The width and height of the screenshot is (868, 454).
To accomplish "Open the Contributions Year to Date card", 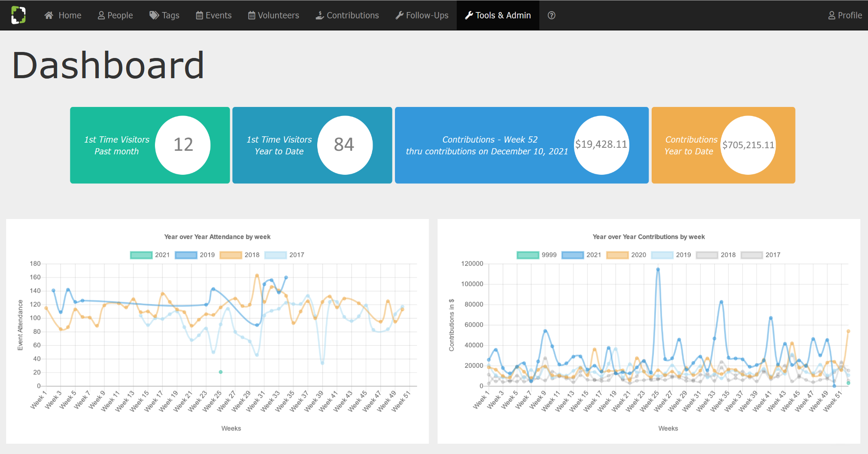I will coord(723,145).
